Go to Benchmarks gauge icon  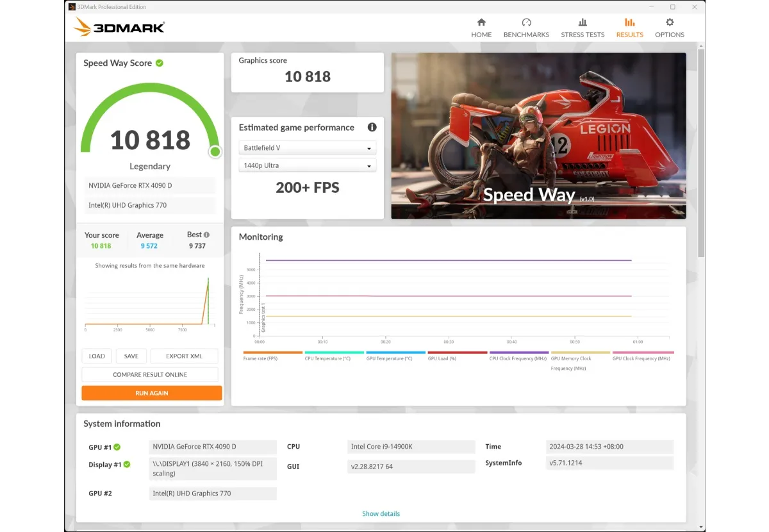[x=526, y=22]
